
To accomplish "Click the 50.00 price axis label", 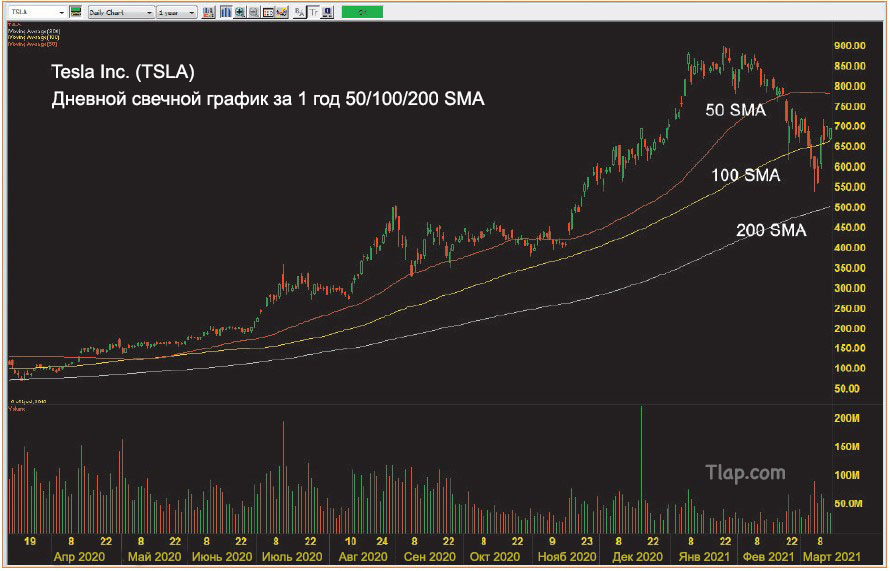I will coord(847,389).
